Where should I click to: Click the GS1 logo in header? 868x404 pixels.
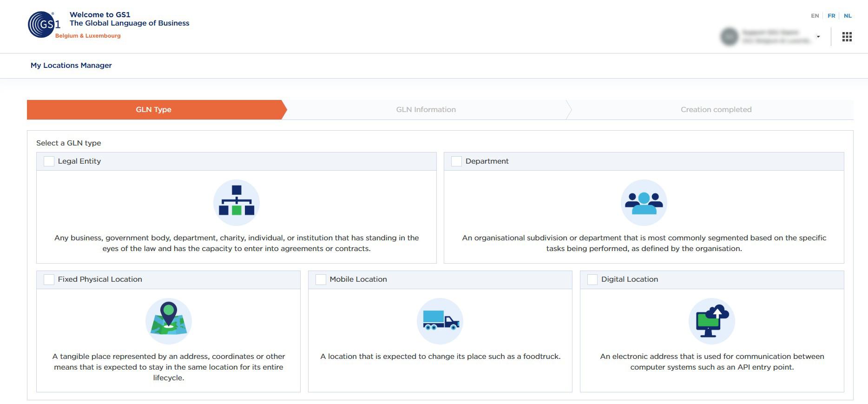pyautogui.click(x=44, y=25)
